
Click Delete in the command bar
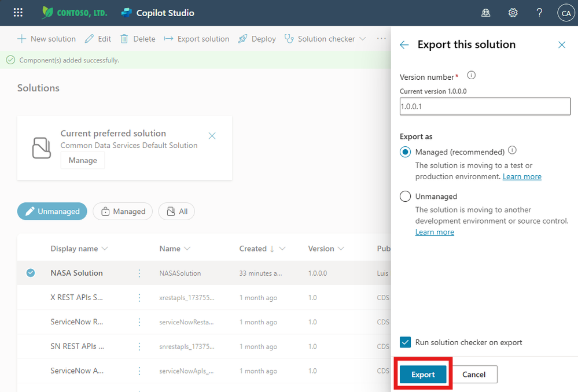(138, 39)
